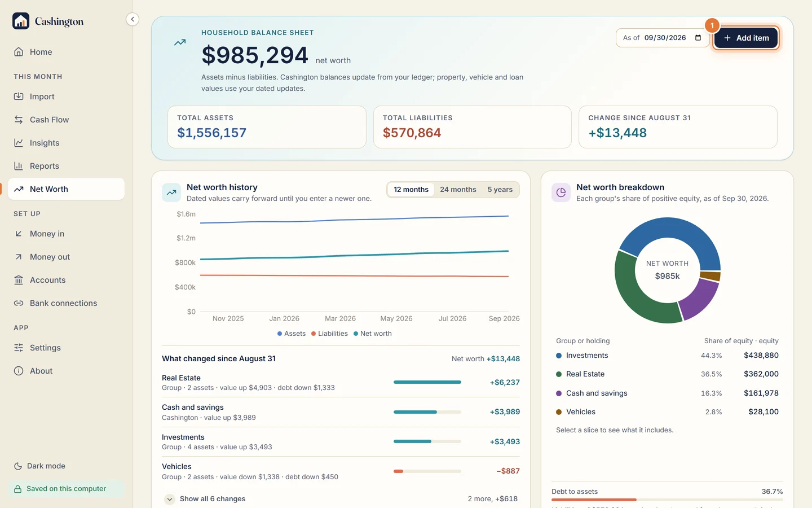Click the Total Liabilities card
This screenshot has width=812, height=508.
pos(473,127)
